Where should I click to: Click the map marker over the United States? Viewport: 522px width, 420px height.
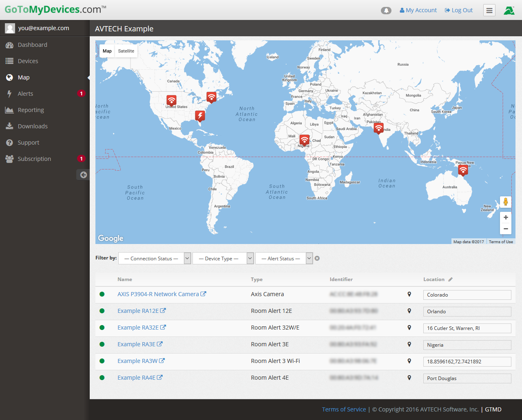point(171,101)
